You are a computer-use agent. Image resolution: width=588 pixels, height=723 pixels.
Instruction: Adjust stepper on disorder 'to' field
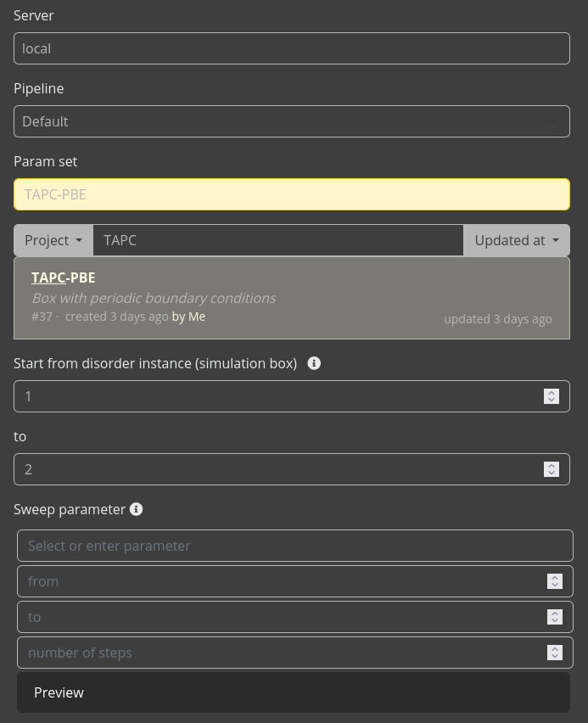(x=552, y=469)
